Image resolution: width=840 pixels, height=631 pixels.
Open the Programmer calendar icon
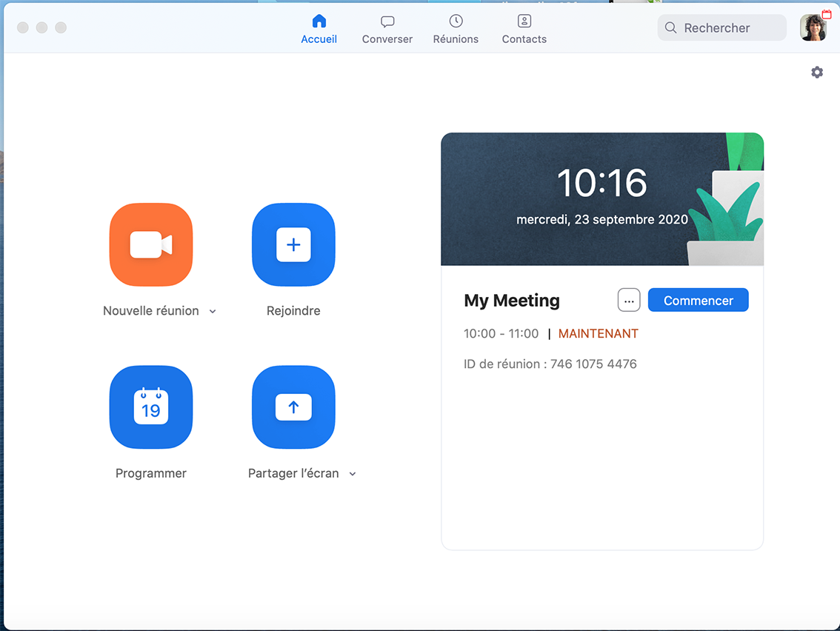pyautogui.click(x=151, y=407)
